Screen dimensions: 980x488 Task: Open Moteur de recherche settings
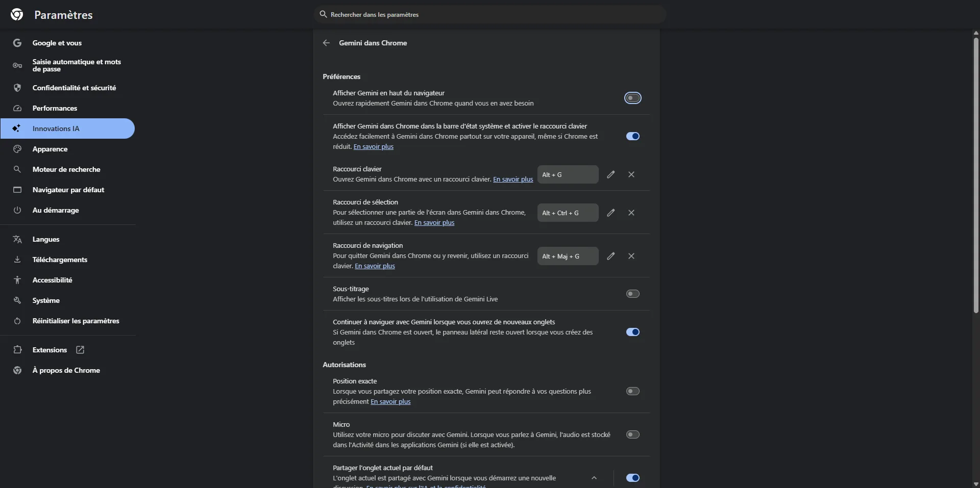(x=67, y=169)
